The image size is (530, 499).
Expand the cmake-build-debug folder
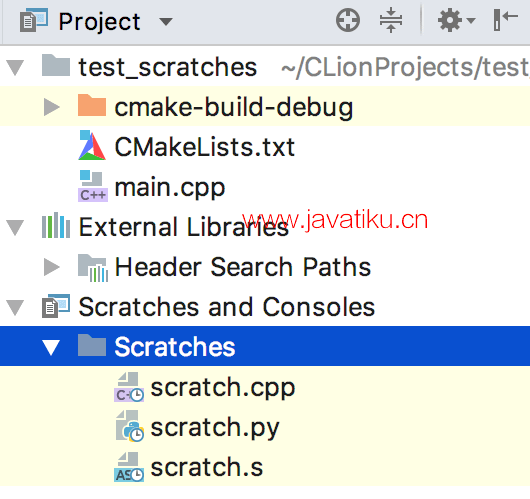tap(52, 107)
